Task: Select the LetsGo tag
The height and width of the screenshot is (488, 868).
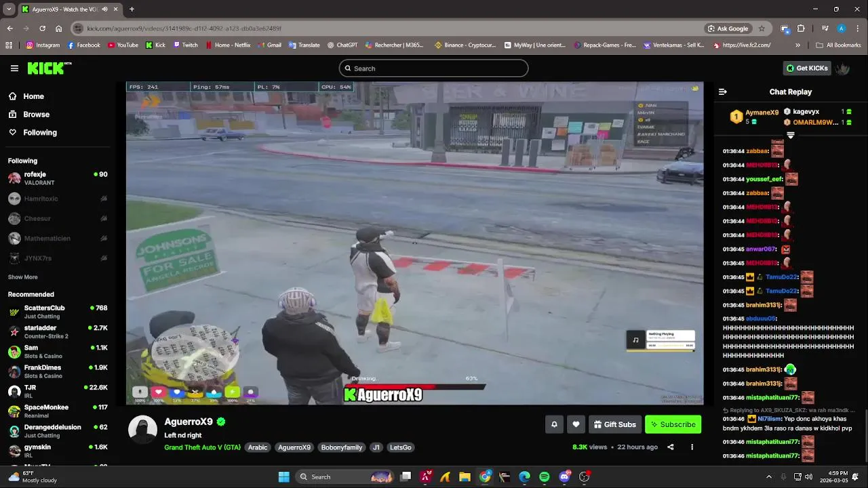Action: tap(400, 447)
